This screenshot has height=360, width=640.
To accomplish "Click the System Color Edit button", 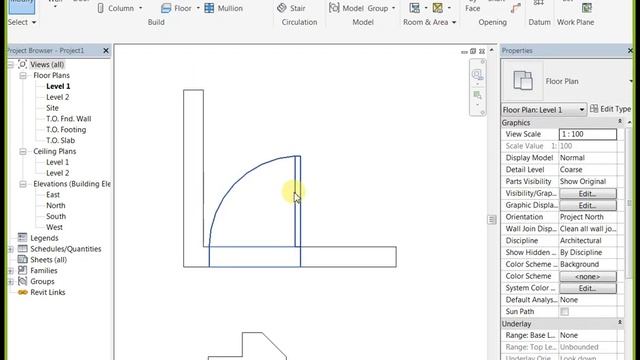I will (588, 288).
